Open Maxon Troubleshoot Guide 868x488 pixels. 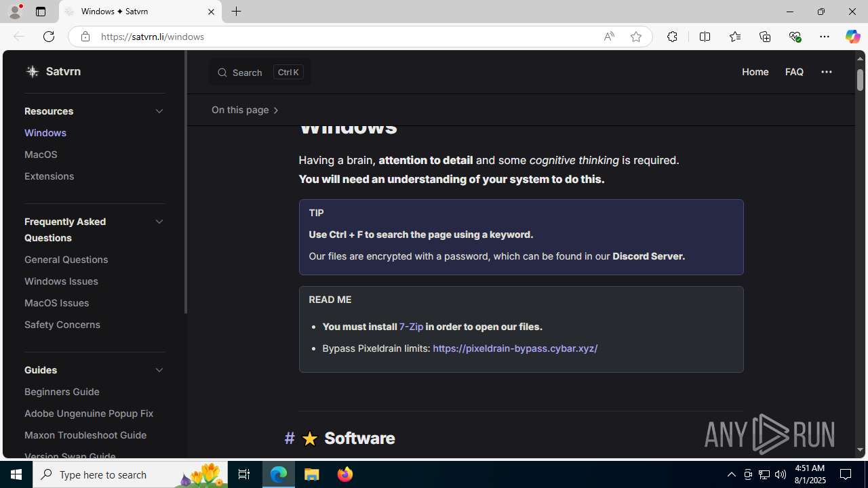(x=85, y=435)
